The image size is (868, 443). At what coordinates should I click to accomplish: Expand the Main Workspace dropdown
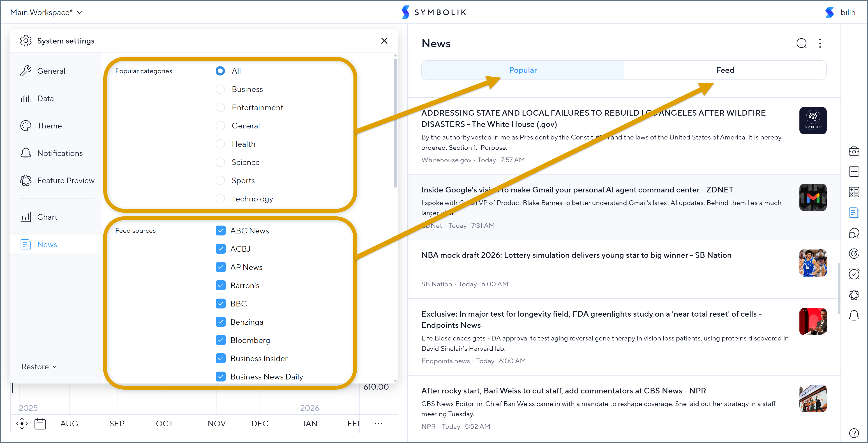coord(46,12)
